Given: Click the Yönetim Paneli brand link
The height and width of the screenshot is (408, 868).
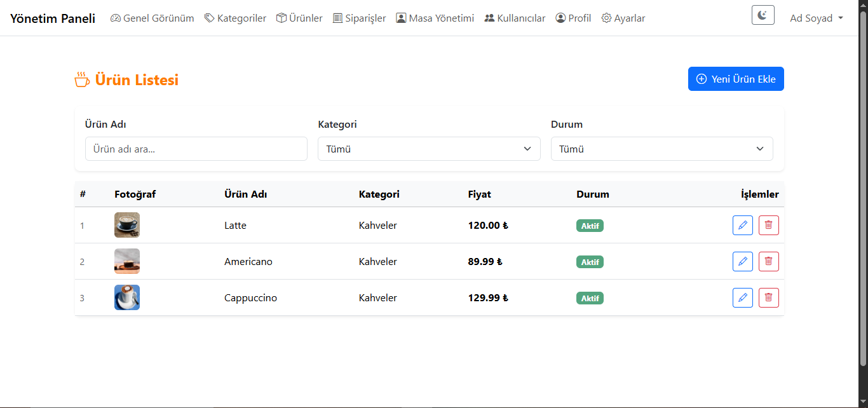Looking at the screenshot, I should (53, 18).
